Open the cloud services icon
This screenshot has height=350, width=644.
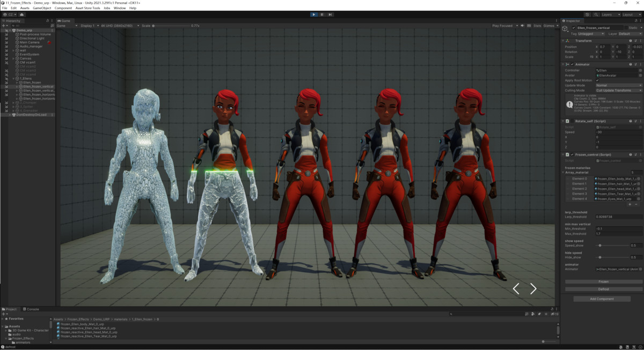(x=20, y=14)
